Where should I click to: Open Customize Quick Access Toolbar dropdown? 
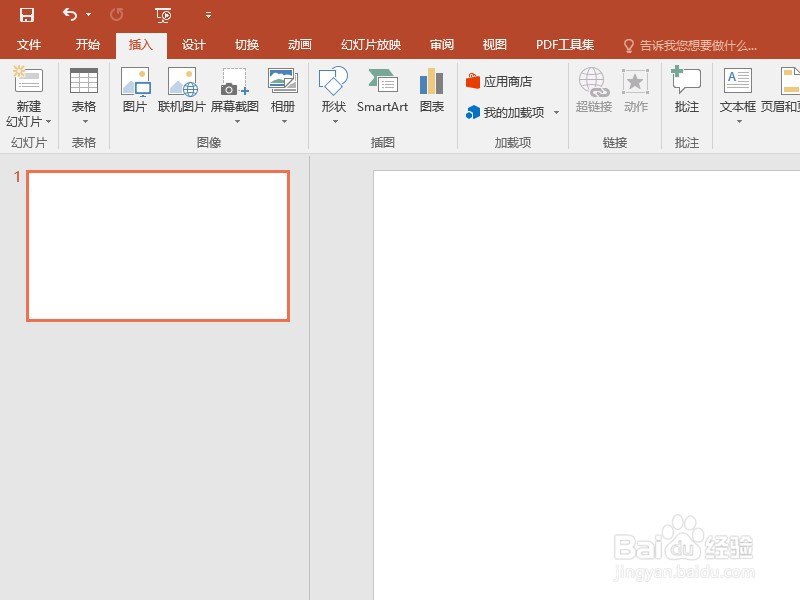click(208, 15)
